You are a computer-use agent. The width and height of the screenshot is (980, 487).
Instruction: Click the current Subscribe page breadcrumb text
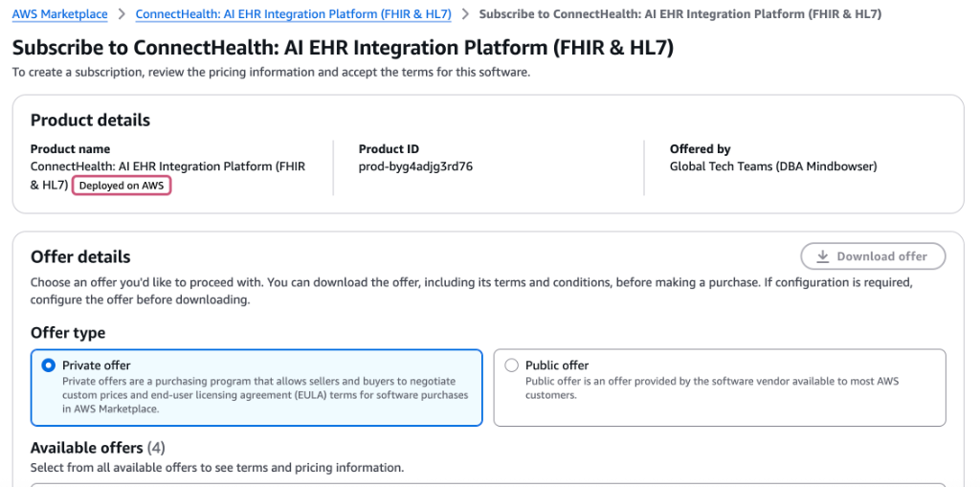(679, 14)
